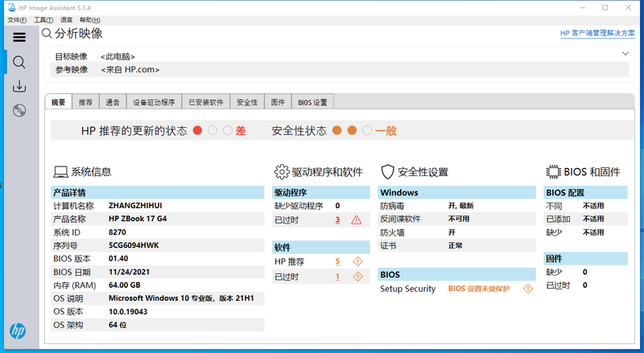The height and width of the screenshot is (353, 644).
Task: Click the shield icon next to 安全性设置
Action: (x=387, y=172)
